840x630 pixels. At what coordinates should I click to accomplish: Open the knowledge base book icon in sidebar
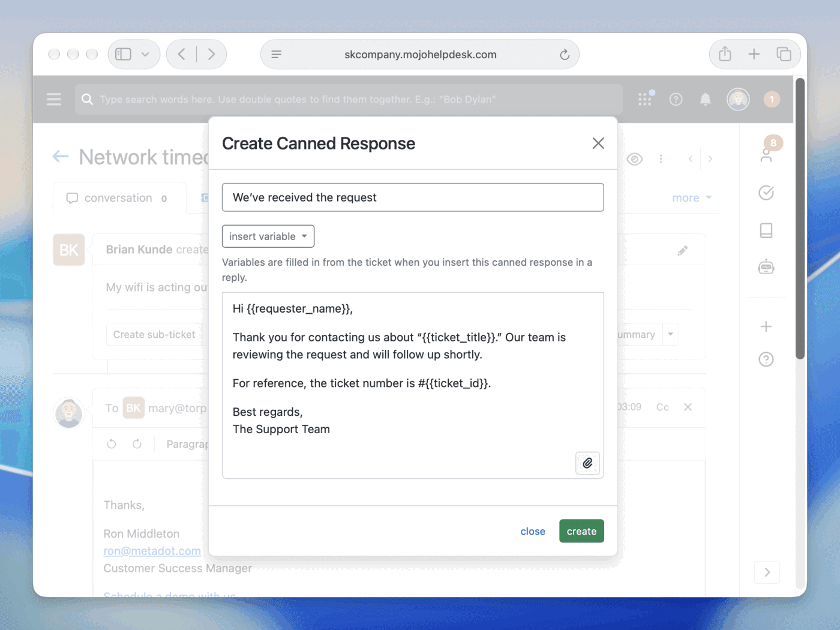click(x=766, y=230)
